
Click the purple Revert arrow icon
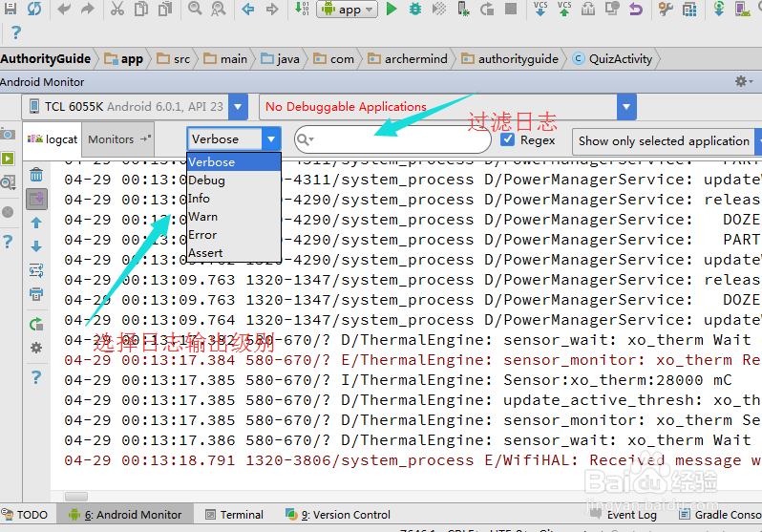click(x=636, y=9)
